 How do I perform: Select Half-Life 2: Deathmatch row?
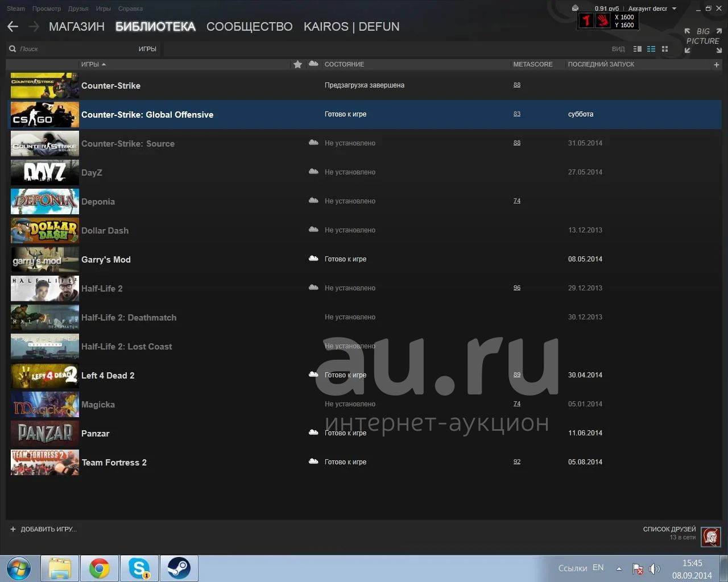[x=364, y=317]
